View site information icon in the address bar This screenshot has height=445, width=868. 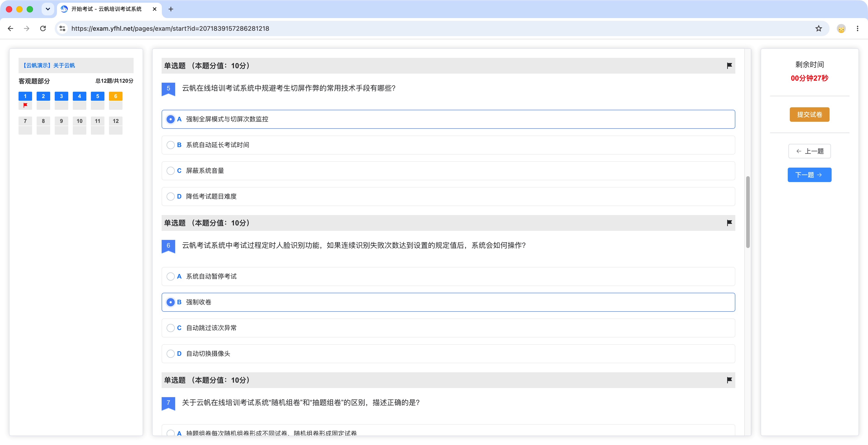tap(62, 29)
